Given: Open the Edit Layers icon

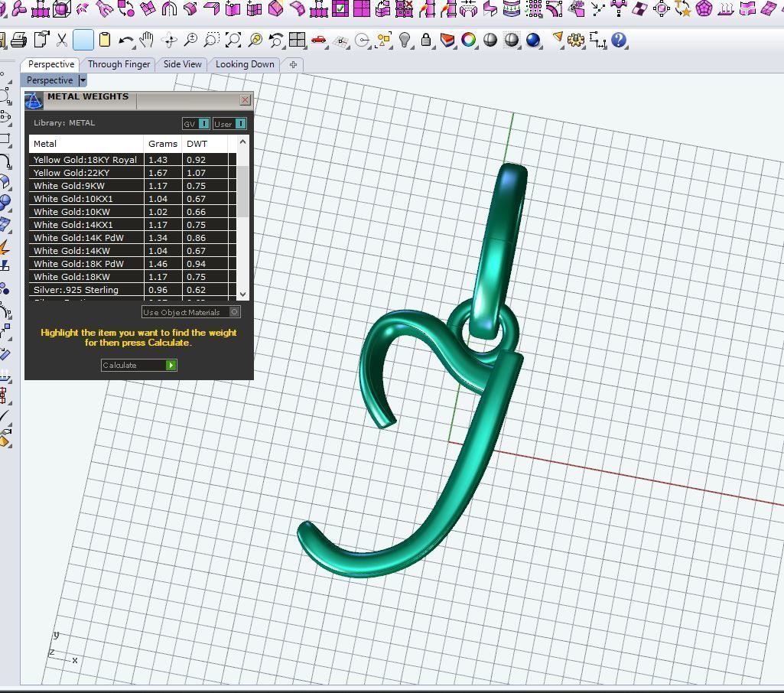Looking at the screenshot, I should [447, 40].
